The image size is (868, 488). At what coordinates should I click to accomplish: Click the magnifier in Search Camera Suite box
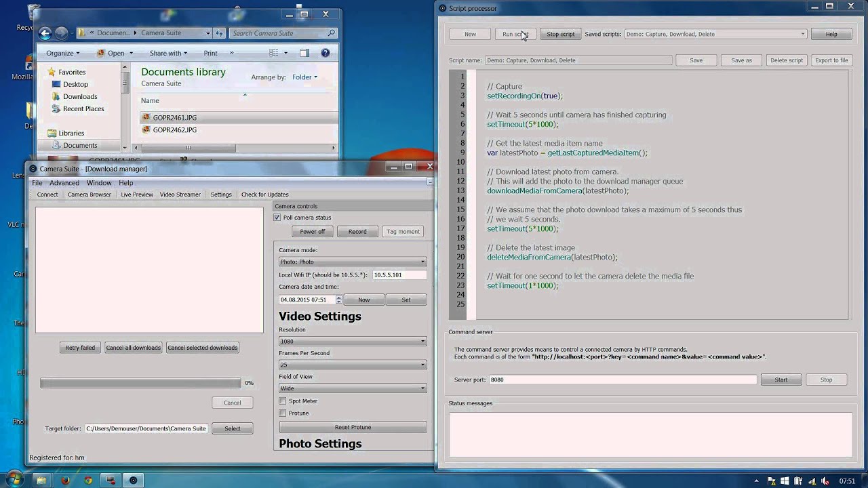click(x=331, y=33)
